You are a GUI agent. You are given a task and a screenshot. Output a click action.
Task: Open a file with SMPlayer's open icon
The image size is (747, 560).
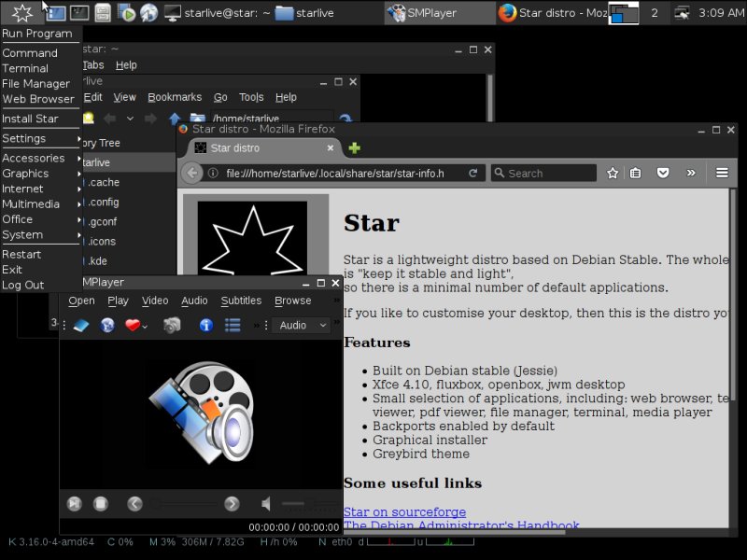pyautogui.click(x=80, y=325)
